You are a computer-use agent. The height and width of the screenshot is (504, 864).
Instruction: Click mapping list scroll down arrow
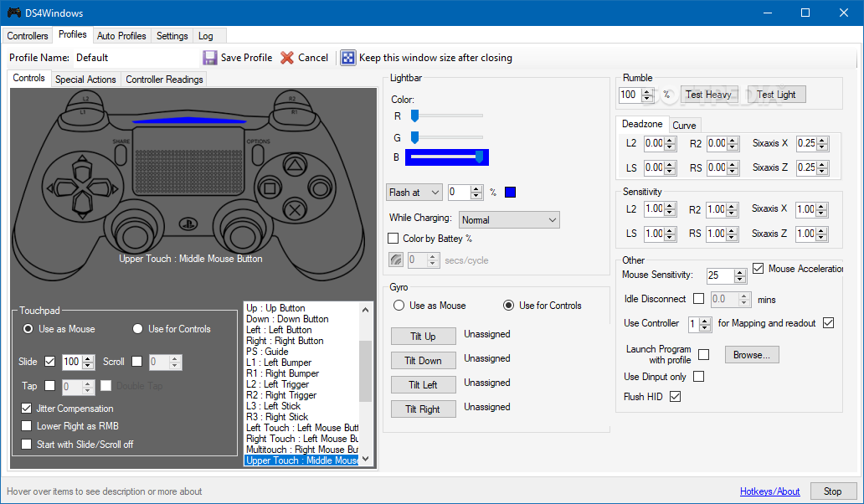tap(365, 458)
